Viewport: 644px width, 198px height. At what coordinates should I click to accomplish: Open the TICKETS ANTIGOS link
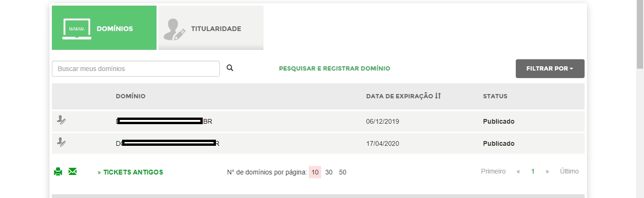[130, 172]
